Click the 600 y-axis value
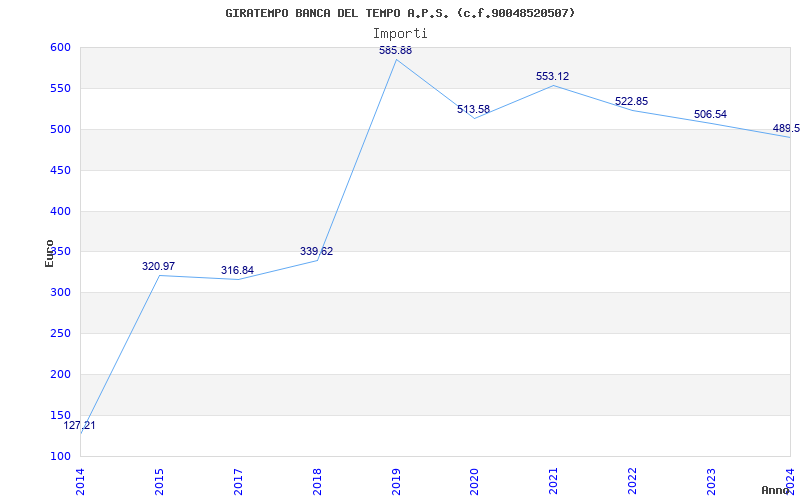800x500 pixels. tap(60, 47)
